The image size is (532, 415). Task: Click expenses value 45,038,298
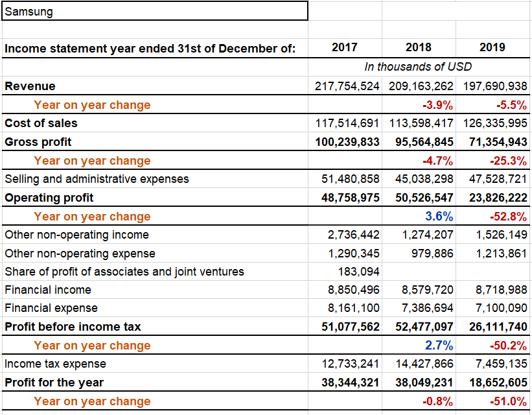tap(424, 178)
